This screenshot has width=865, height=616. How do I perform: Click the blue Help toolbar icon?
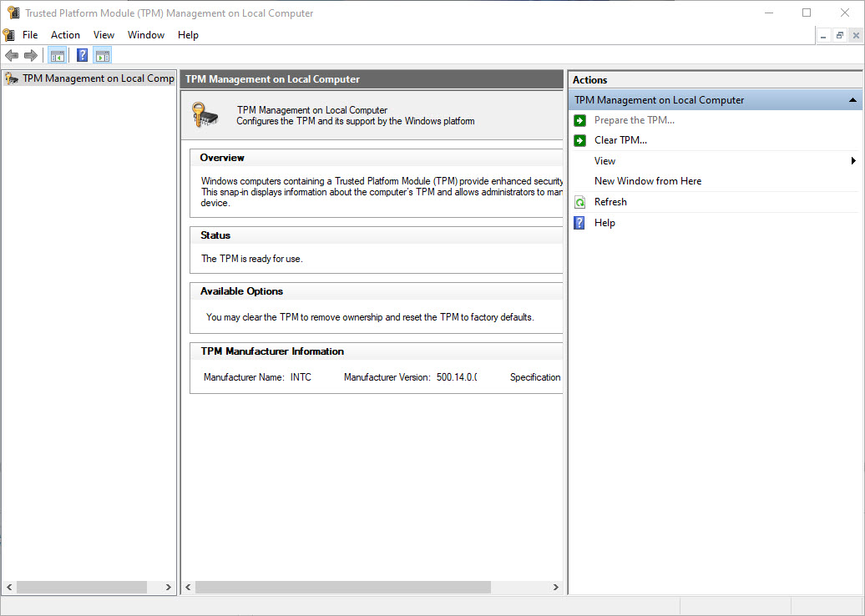point(82,55)
